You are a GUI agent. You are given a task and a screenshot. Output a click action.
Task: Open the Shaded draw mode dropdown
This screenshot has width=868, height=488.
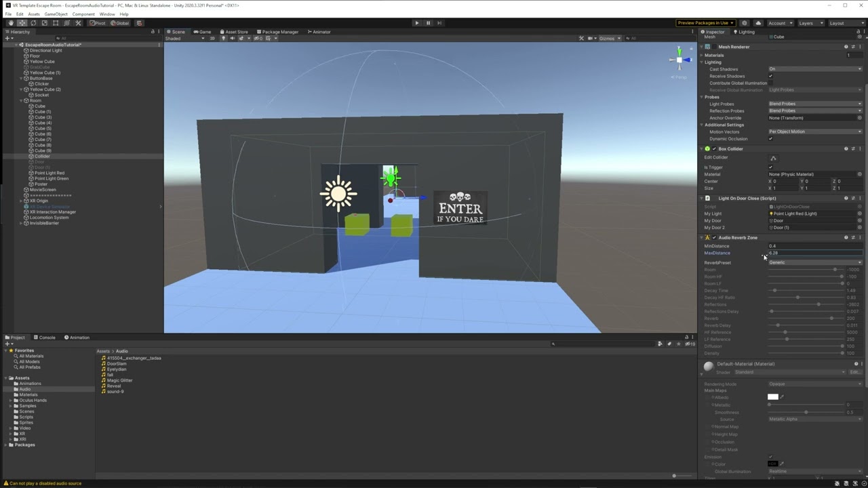185,39
